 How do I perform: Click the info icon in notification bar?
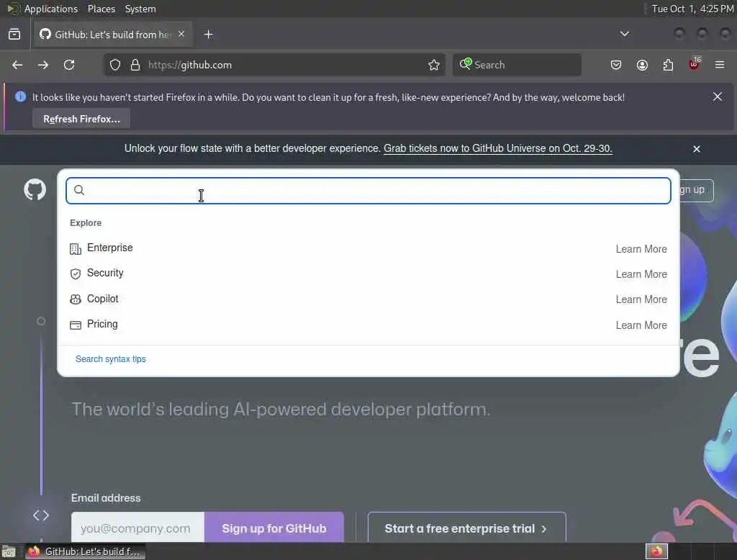[20, 97]
